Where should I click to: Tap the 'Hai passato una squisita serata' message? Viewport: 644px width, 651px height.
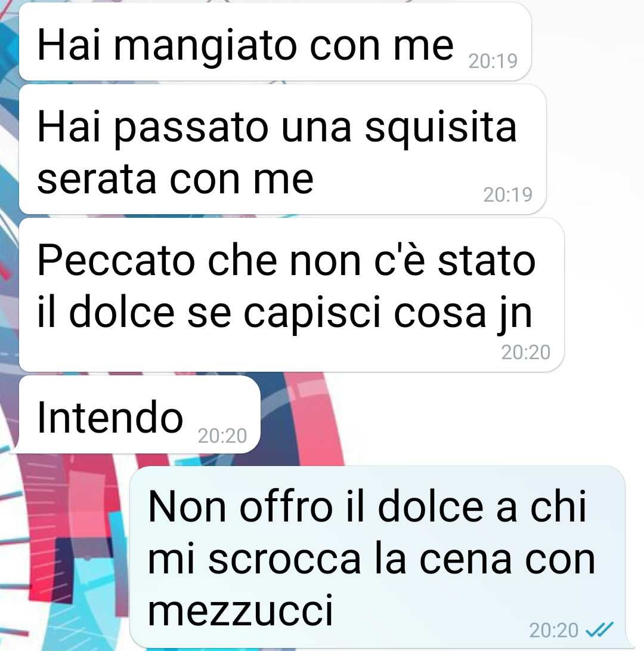tap(283, 149)
